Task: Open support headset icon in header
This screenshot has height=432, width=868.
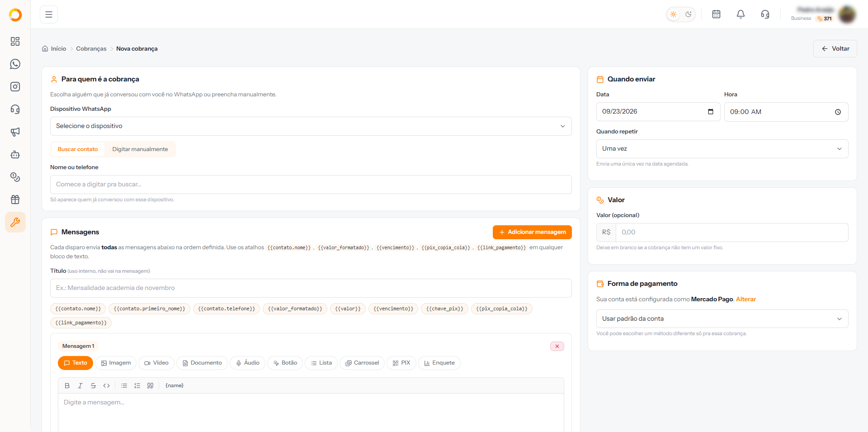Action: [765, 14]
